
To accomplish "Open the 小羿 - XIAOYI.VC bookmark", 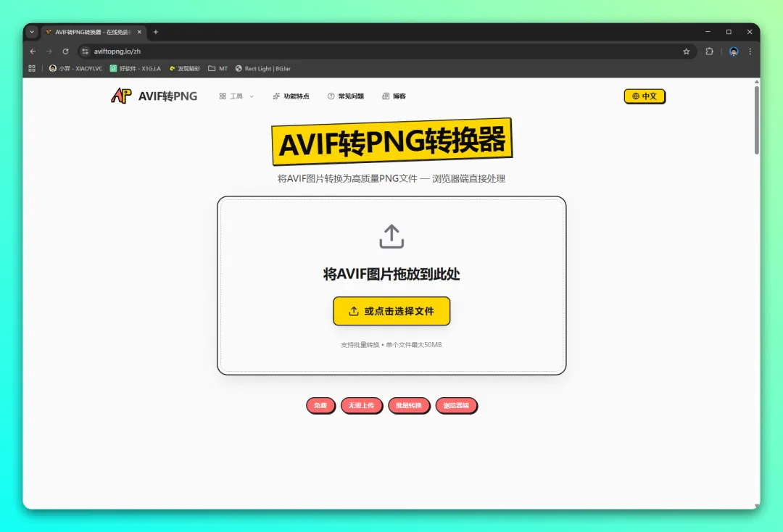I will (76, 68).
